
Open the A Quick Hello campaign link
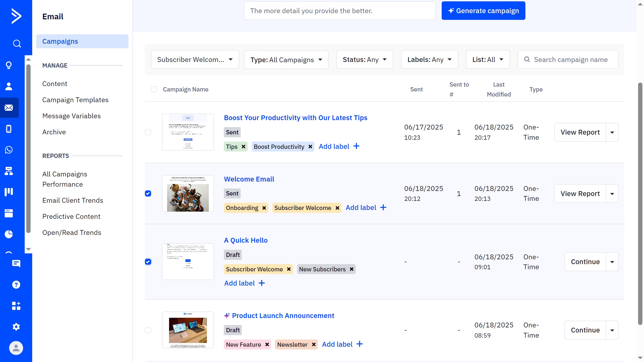[246, 240]
